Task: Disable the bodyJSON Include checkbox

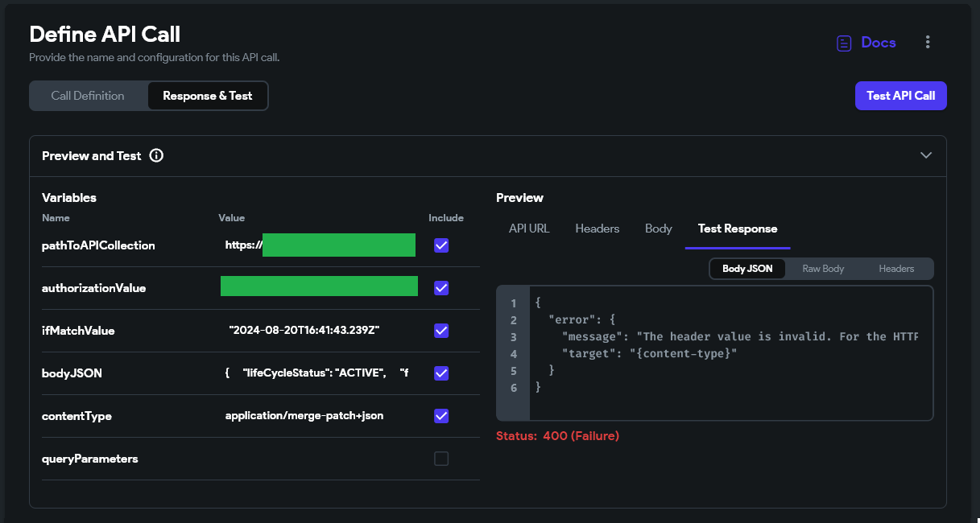Action: [441, 373]
